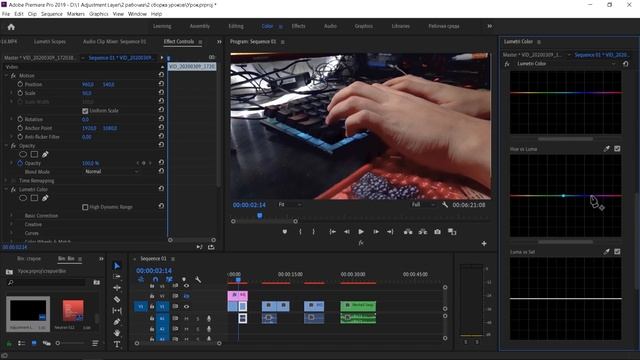The image size is (640, 360).
Task: Switch to Editing workspace tab
Action: 236,26
